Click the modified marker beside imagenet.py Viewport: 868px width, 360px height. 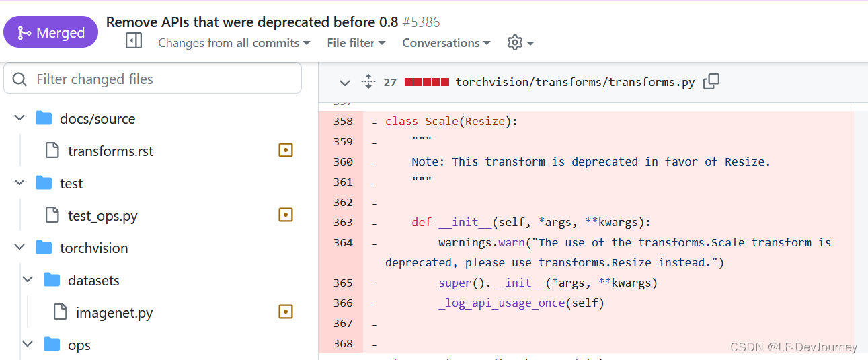[x=286, y=312]
